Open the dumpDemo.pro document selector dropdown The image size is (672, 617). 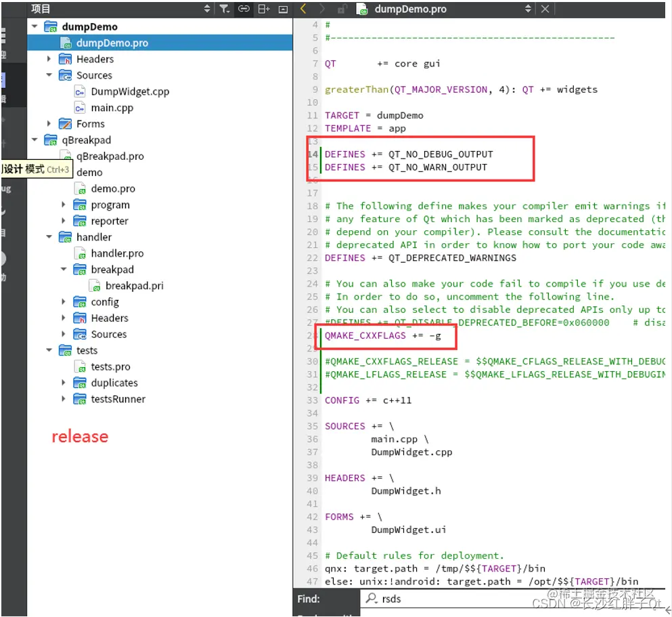[x=528, y=9]
